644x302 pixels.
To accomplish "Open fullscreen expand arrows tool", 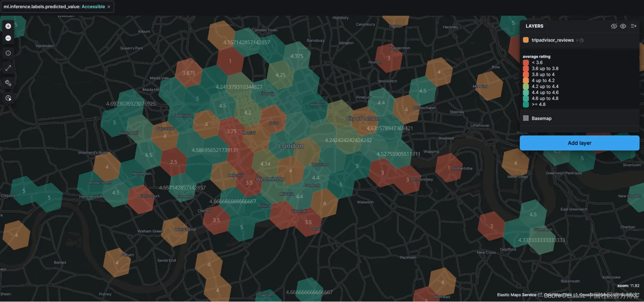I will pos(8,68).
